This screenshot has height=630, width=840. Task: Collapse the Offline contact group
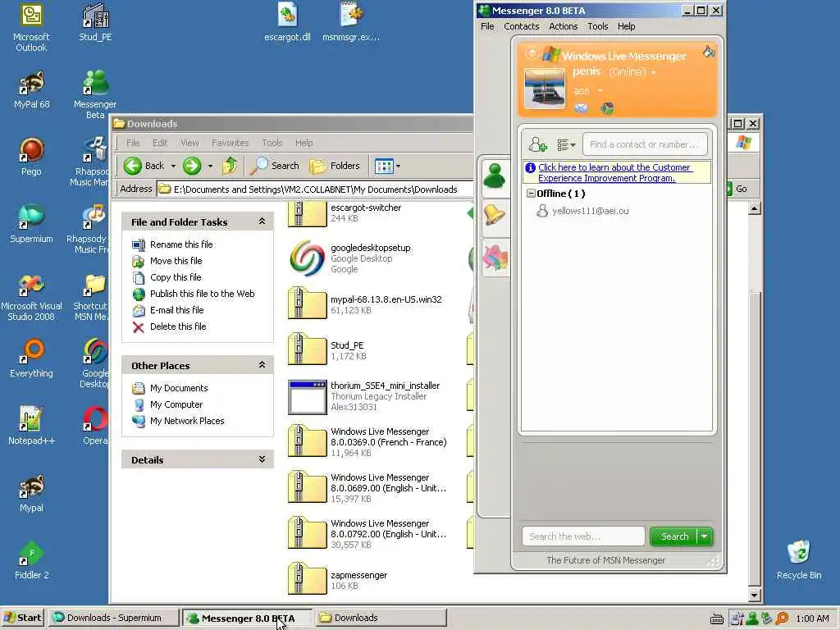[531, 194]
